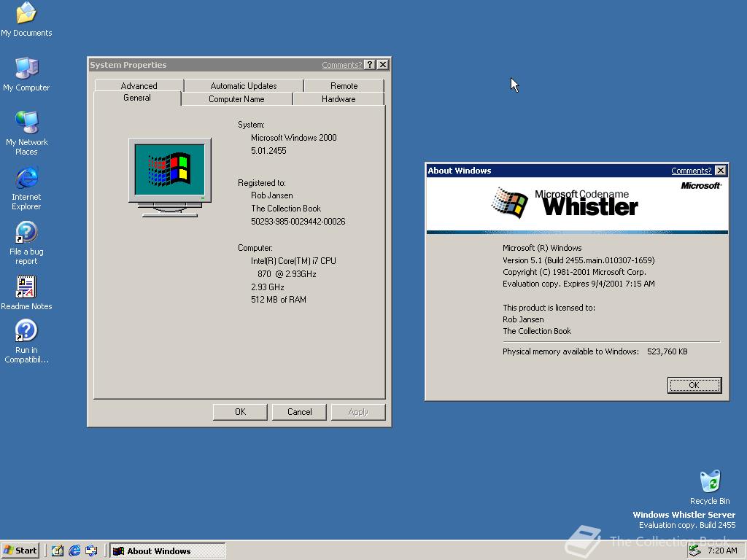
Task: Select the Recycle Bin icon
Action: coord(710,486)
